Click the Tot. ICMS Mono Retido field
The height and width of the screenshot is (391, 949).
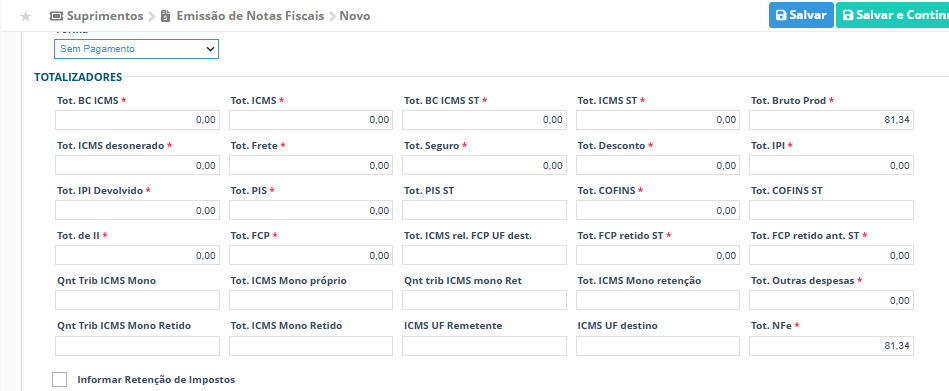[311, 346]
